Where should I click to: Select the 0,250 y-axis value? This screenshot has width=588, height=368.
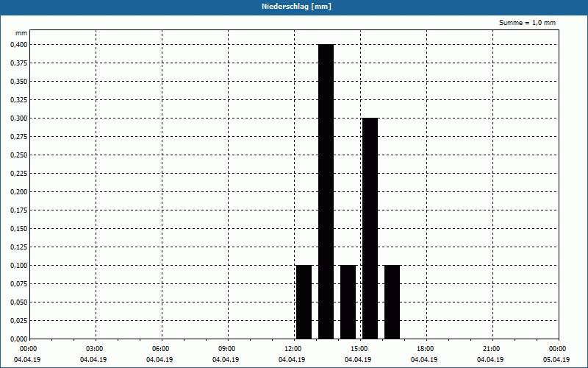[x=19, y=155]
